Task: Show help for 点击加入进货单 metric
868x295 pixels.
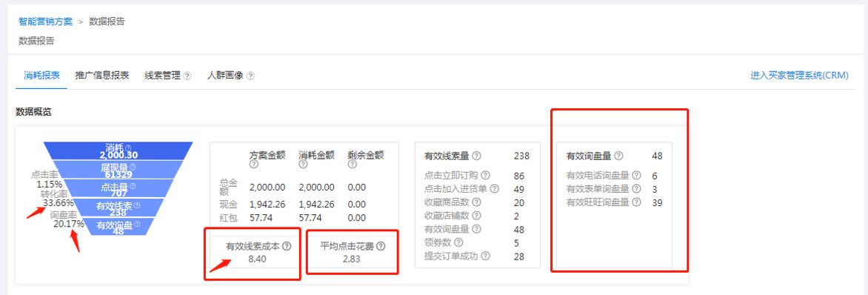Action: pyautogui.click(x=494, y=188)
